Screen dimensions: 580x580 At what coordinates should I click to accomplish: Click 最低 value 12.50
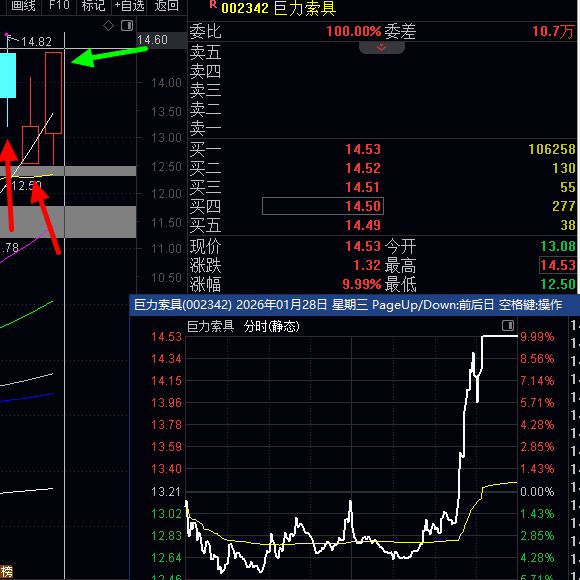coord(558,284)
